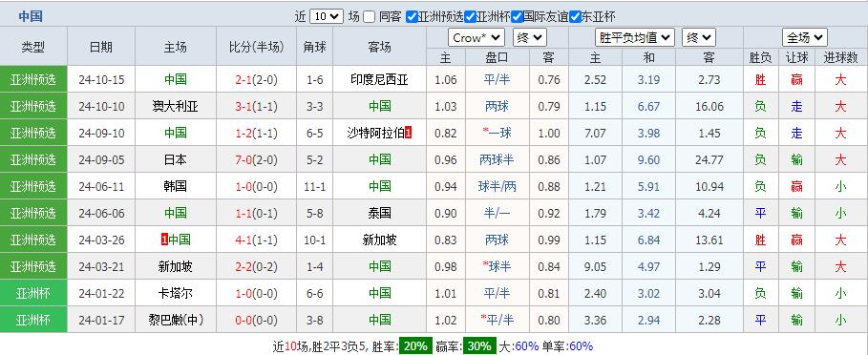Click handicap 半/一 on 泰国 row
Viewport: 868px width, 355px height.
click(x=497, y=213)
